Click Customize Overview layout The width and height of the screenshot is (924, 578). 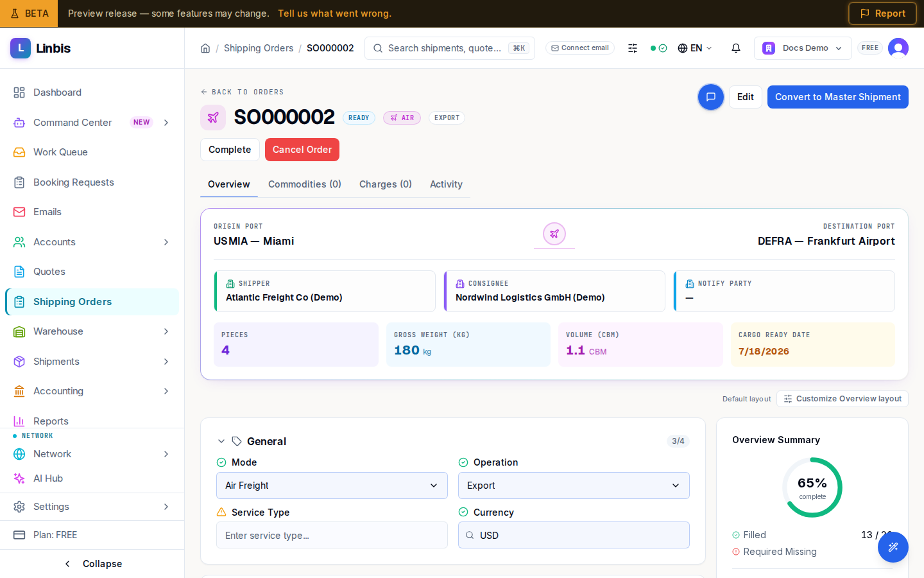pyautogui.click(x=843, y=399)
